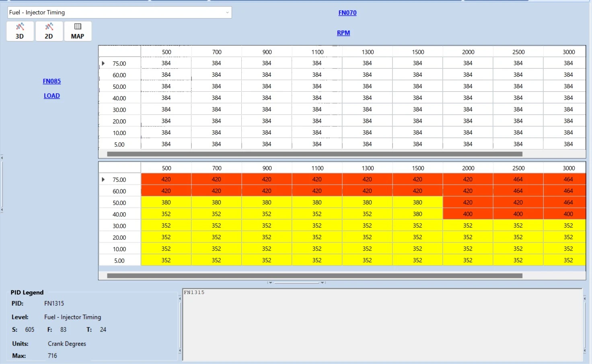592x364 pixels.
Task: Click the splitter collapse arrow below the tables
Action: coord(270,283)
